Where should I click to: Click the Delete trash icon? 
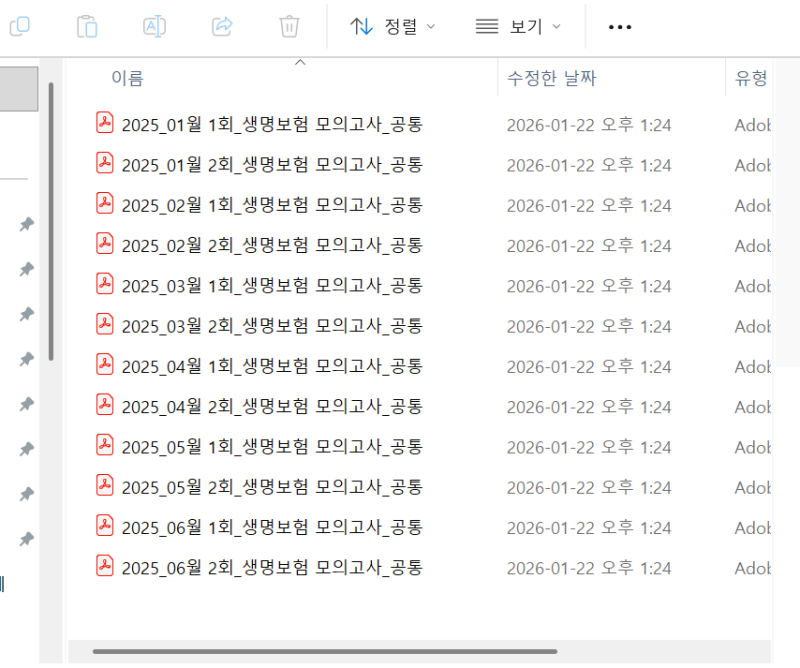click(289, 26)
